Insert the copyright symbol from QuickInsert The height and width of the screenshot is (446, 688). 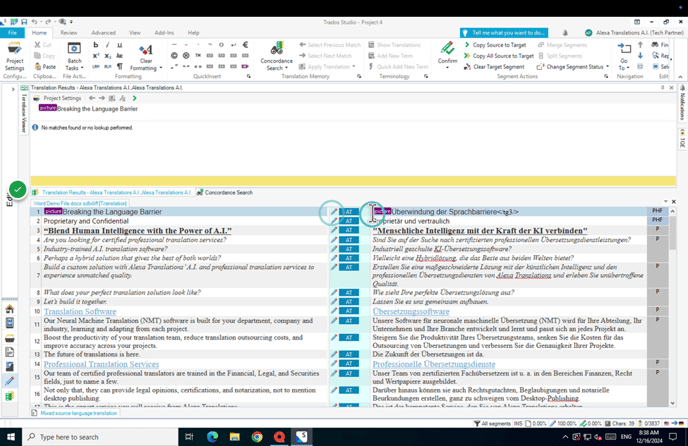point(174,56)
